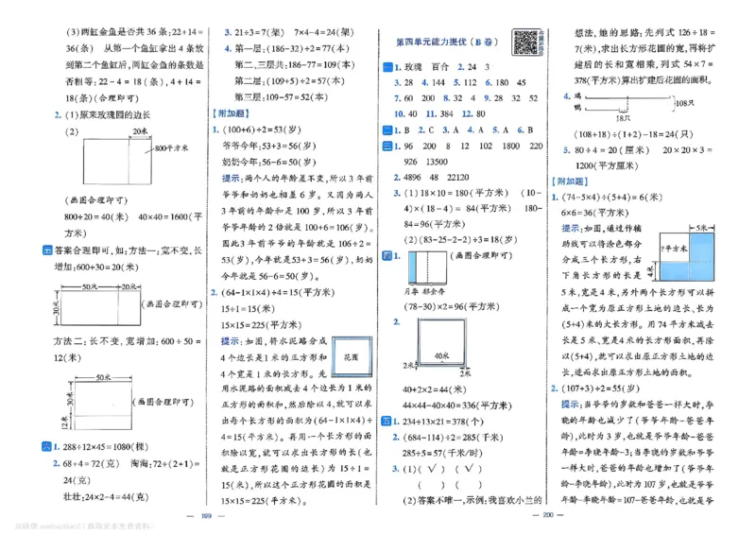Click the [附加题] label on page 200
Viewport: 756px width, 535px height.
pyautogui.click(x=570, y=181)
